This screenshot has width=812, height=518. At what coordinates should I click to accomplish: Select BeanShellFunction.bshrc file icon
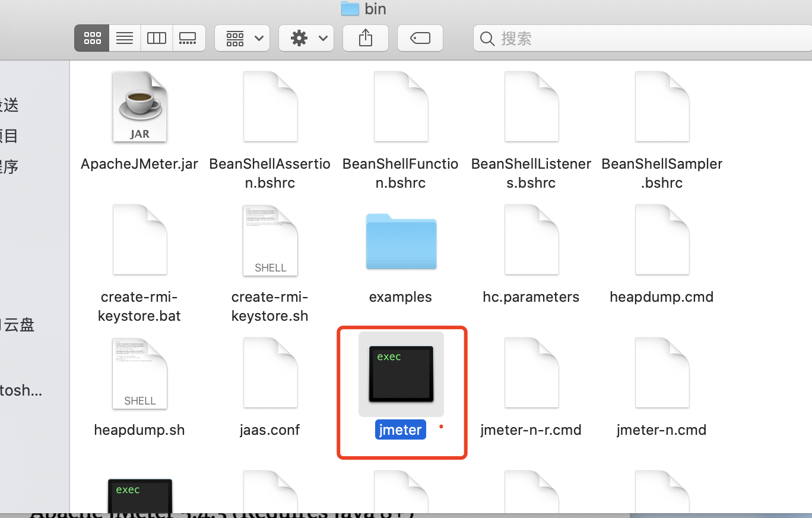tap(401, 107)
